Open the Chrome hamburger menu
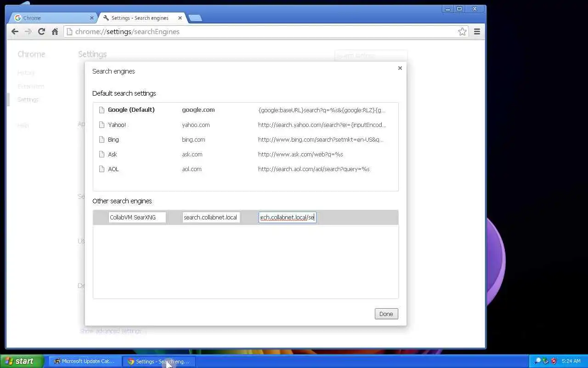 [x=477, y=32]
